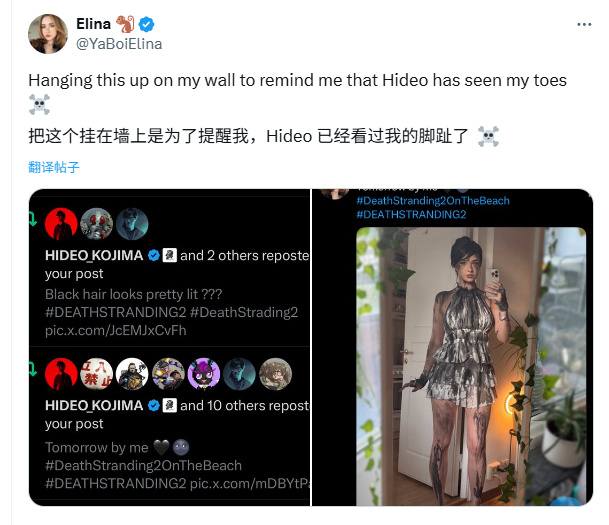Open the three-dot more options menu
Viewport: 609px width, 525px height.
click(584, 24)
